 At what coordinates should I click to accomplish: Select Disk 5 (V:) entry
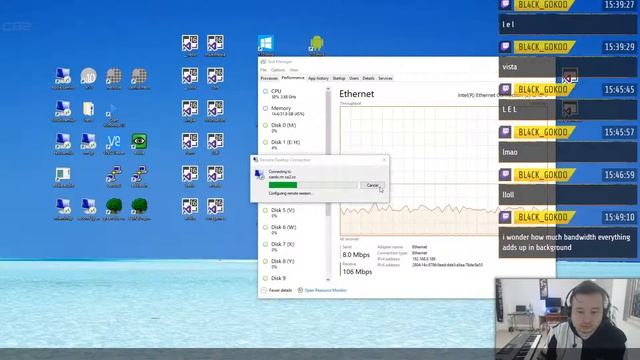click(293, 213)
